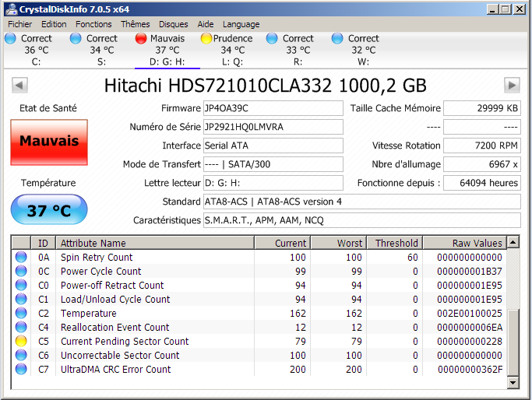Click the 37 °C temperature button

49,209
